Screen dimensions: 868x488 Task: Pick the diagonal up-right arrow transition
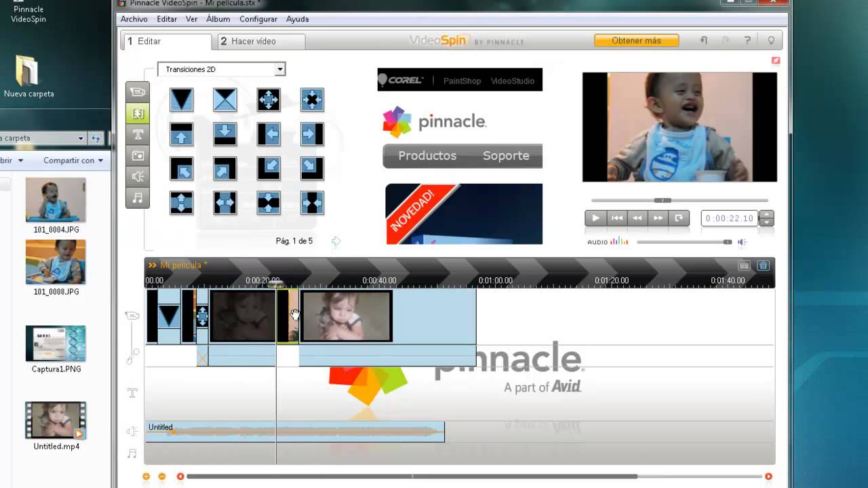point(225,168)
